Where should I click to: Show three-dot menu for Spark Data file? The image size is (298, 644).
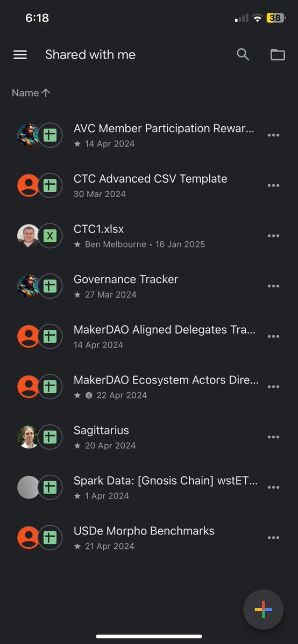(x=274, y=488)
